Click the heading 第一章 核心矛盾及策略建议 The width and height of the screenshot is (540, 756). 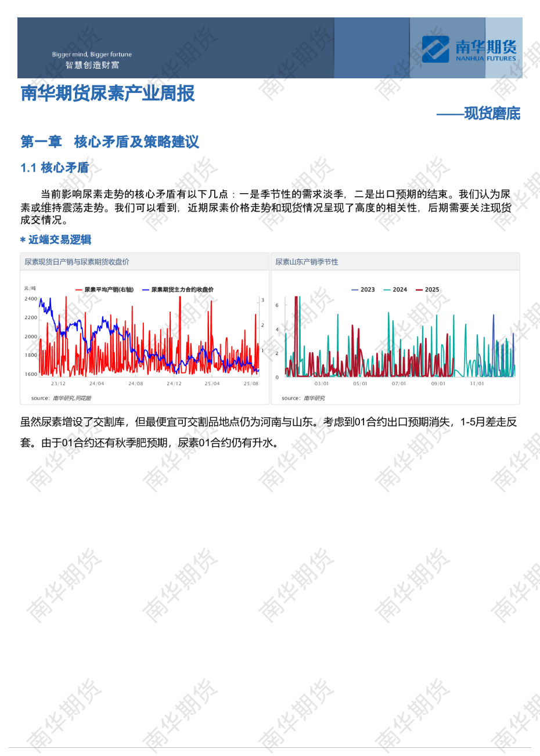[x=110, y=142]
